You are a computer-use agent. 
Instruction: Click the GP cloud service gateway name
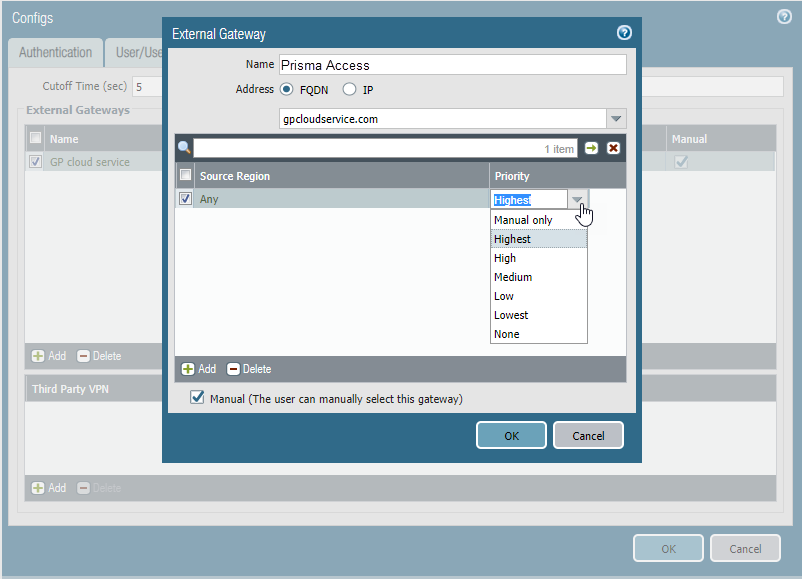(x=90, y=162)
